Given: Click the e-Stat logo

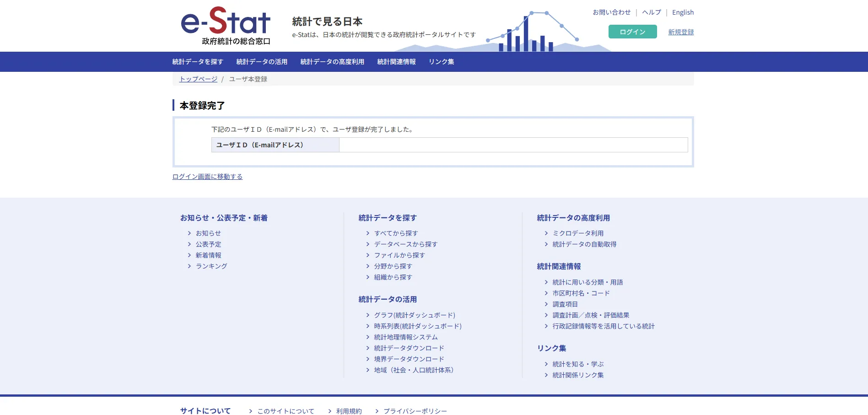Looking at the screenshot, I should click(x=226, y=26).
